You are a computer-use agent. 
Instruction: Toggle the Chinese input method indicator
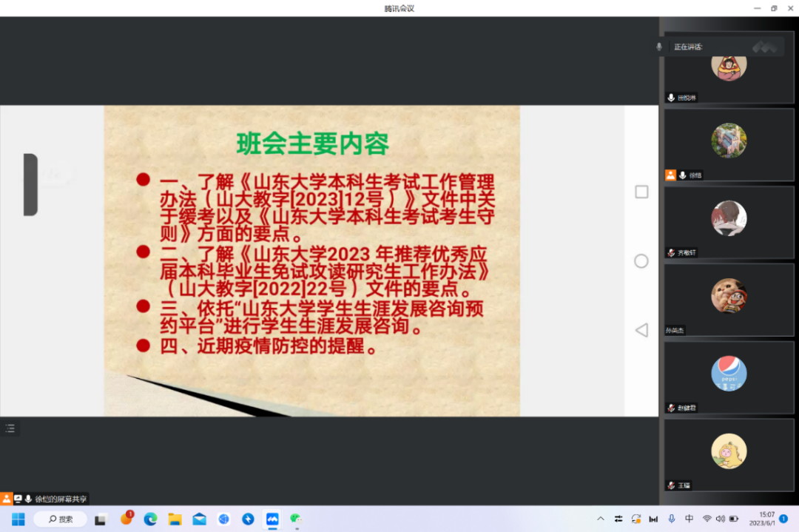pos(690,519)
